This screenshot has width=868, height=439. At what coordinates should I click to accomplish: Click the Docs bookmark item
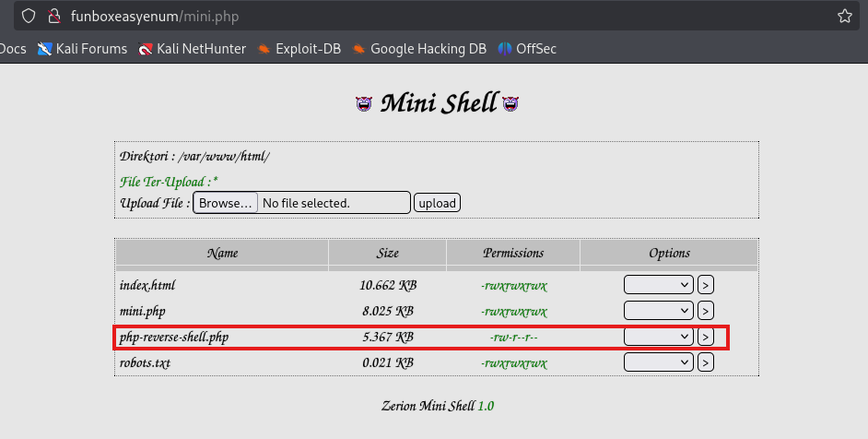coord(13,49)
